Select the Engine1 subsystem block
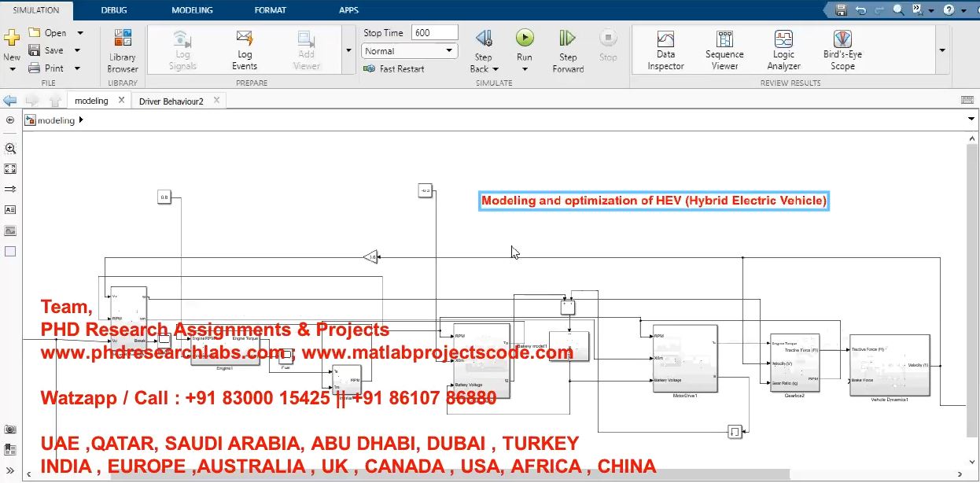980x483 pixels. pos(225,349)
